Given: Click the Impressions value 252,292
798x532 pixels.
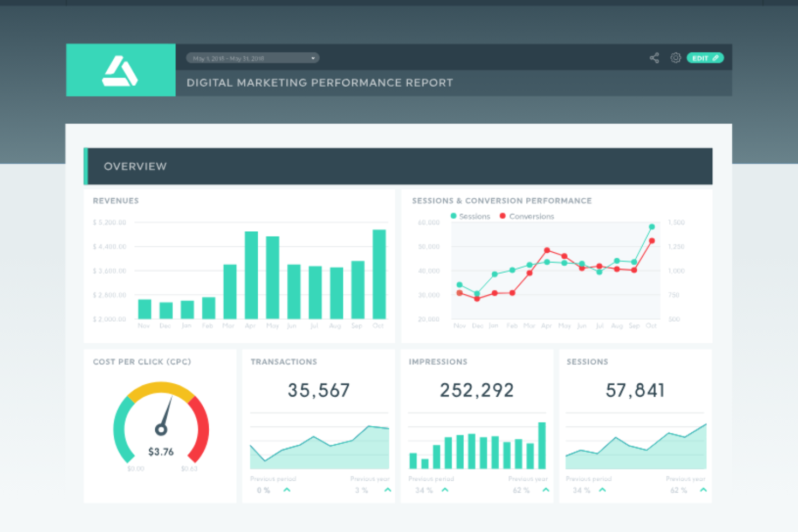Looking at the screenshot, I should tap(477, 390).
